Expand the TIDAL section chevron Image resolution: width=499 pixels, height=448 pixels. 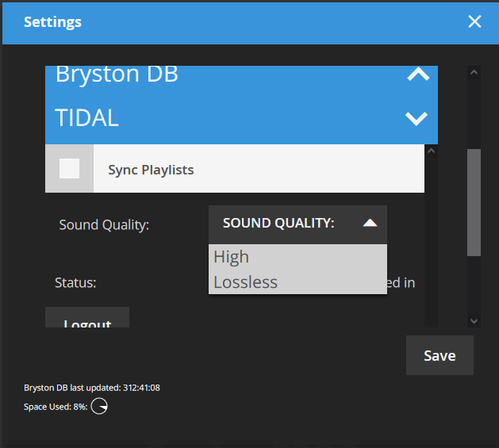click(x=416, y=119)
